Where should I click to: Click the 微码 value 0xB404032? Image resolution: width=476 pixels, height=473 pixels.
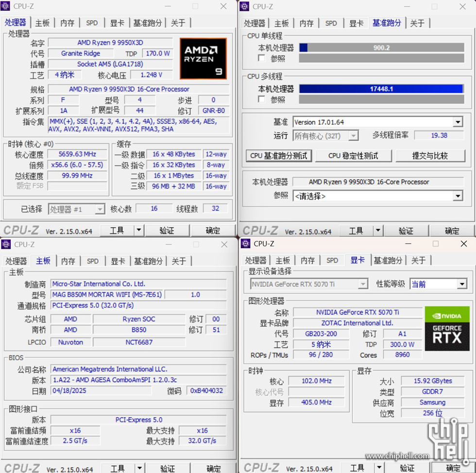(x=206, y=390)
